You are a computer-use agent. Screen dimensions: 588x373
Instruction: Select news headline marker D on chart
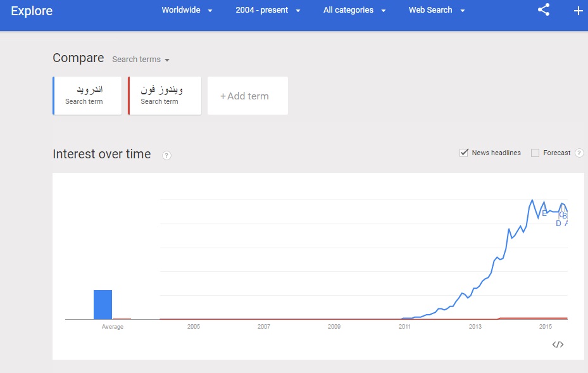click(558, 223)
